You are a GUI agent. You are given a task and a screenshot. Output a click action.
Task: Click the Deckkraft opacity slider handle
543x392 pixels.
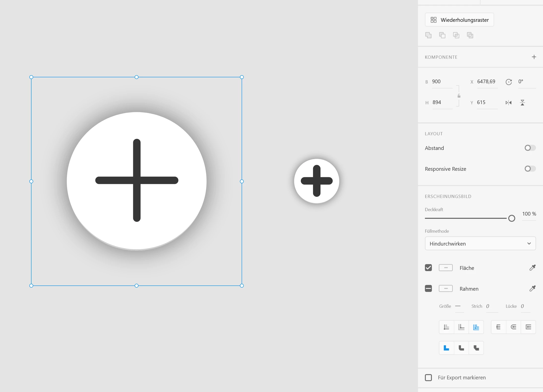coord(511,218)
